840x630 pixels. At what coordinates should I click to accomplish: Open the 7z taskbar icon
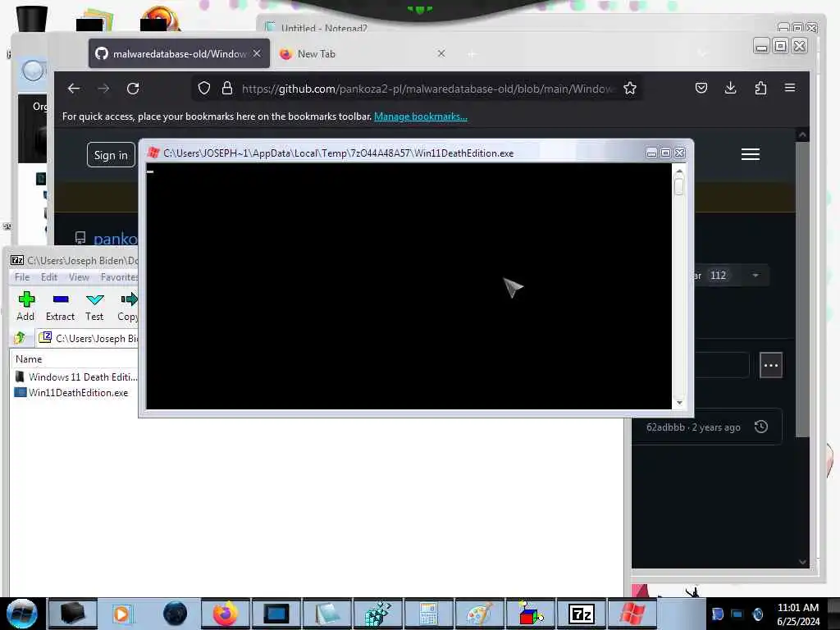582,614
